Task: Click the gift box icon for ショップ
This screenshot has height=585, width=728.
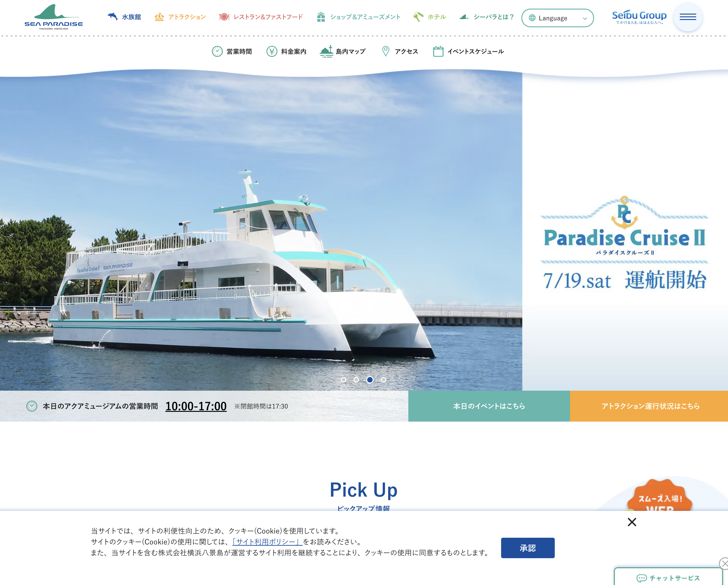Action: (x=321, y=17)
